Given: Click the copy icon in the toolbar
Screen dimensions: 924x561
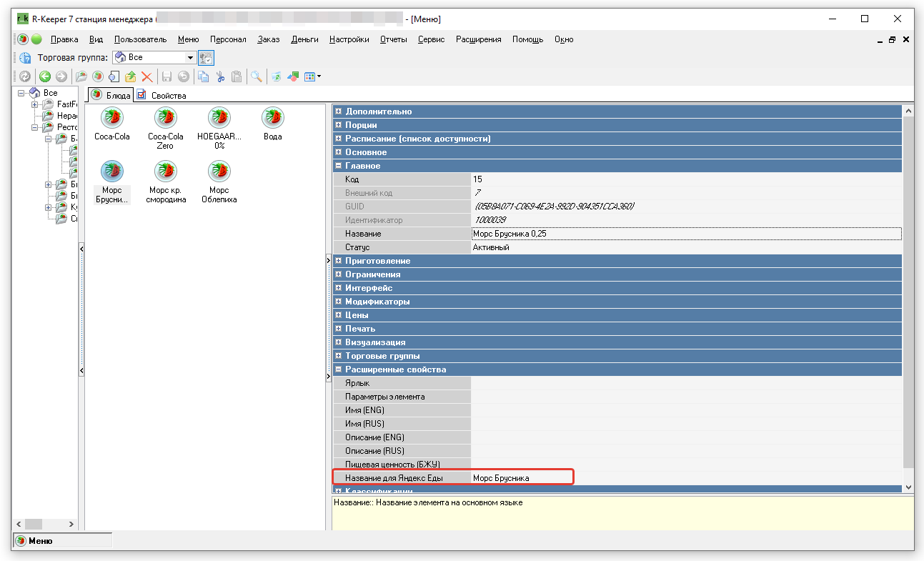Looking at the screenshot, I should pyautogui.click(x=204, y=76).
